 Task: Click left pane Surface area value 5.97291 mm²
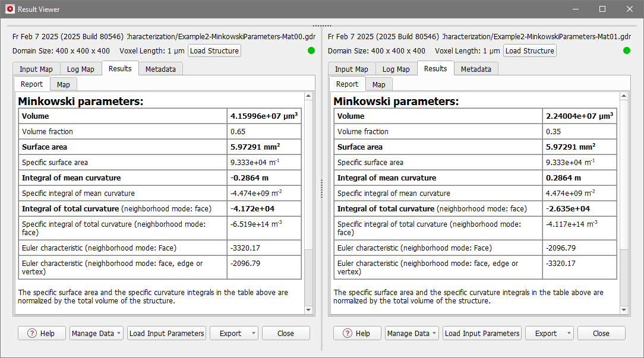[255, 147]
